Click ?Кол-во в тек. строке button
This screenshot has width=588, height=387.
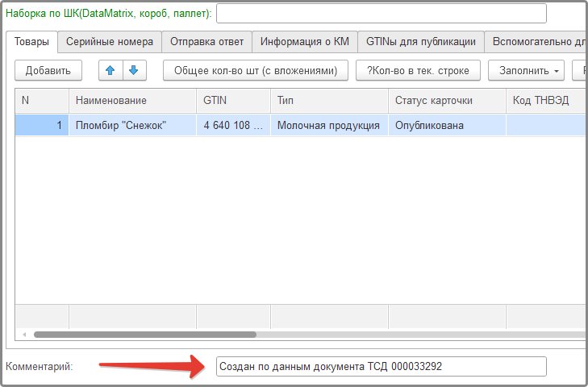418,70
